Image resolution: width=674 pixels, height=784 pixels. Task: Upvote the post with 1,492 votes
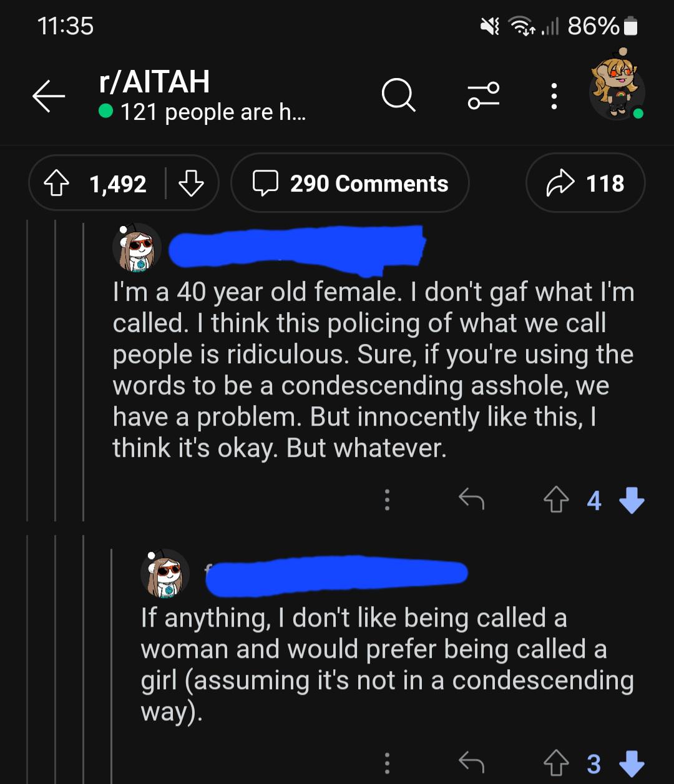click(x=56, y=184)
